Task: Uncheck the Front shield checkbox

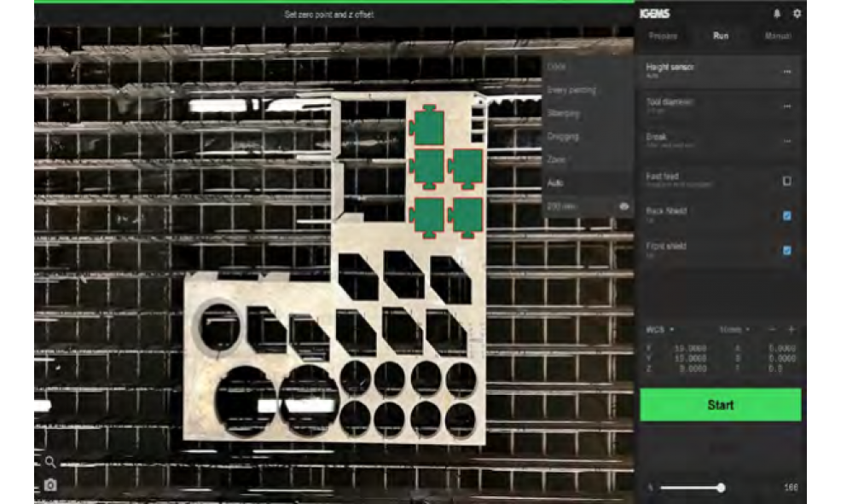Action: [786, 251]
